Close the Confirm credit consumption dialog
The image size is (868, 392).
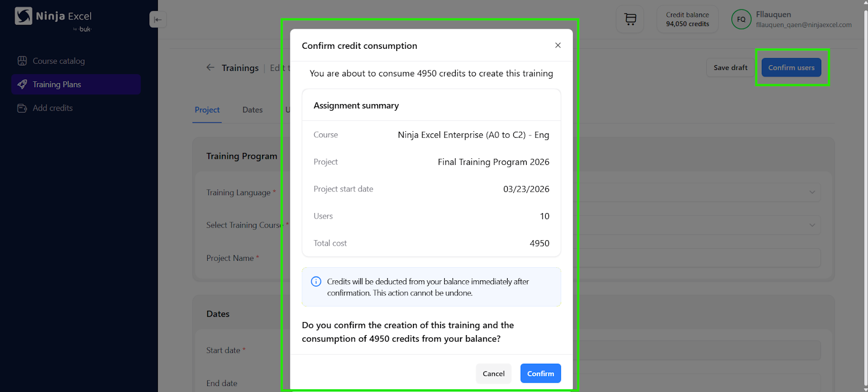(558, 46)
